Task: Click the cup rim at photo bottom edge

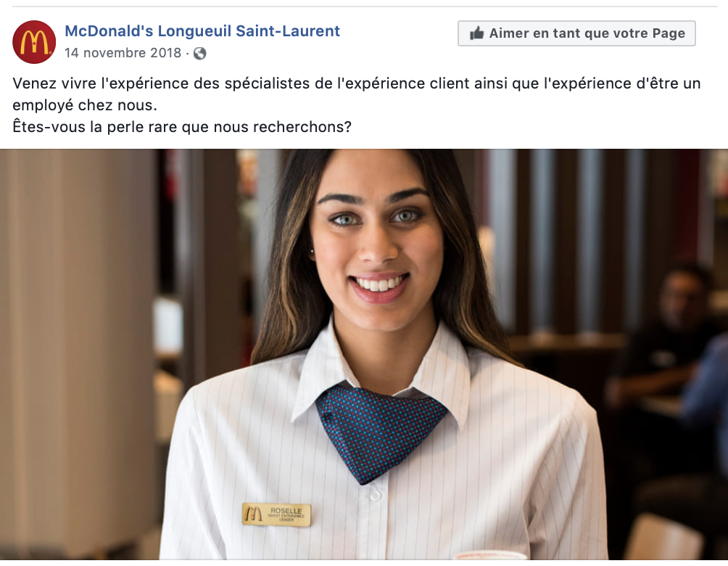Action: 489,555
